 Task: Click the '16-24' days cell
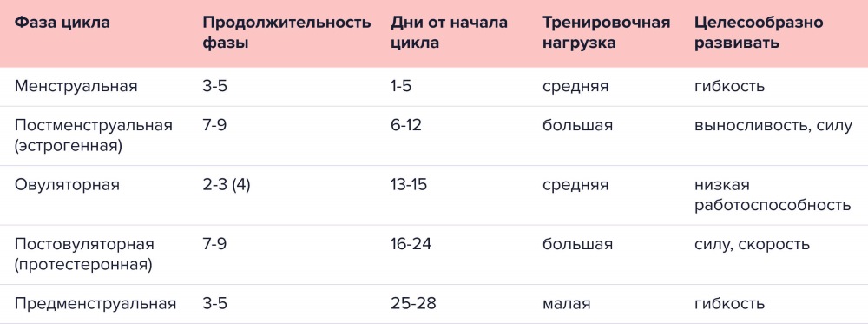click(x=409, y=244)
